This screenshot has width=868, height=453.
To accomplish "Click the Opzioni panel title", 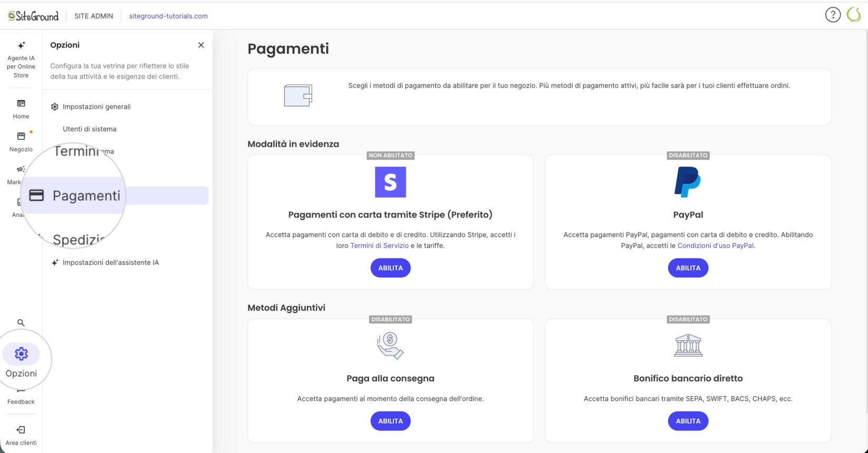I will pos(65,45).
